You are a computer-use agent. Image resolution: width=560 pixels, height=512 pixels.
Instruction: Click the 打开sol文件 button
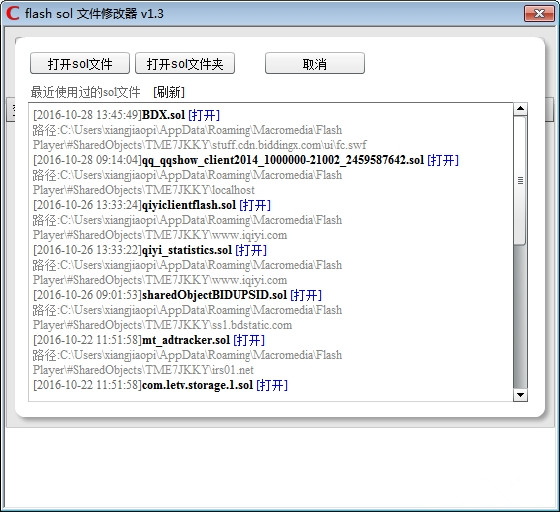pos(80,64)
